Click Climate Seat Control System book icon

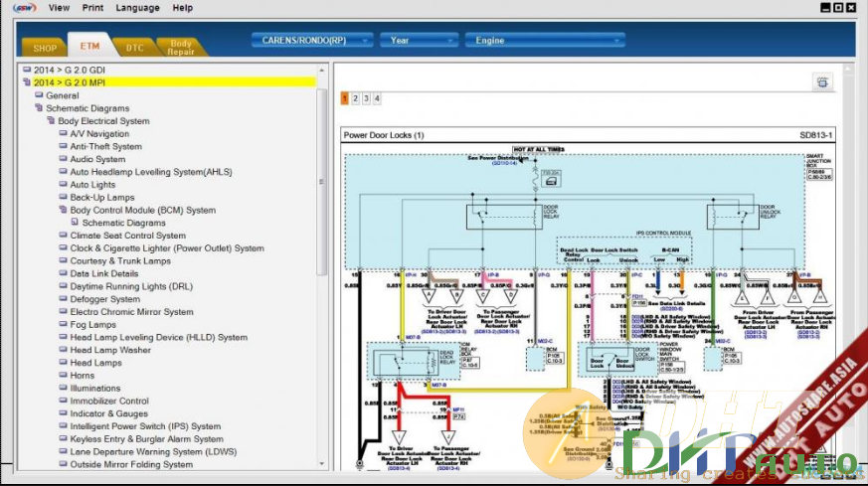point(63,236)
